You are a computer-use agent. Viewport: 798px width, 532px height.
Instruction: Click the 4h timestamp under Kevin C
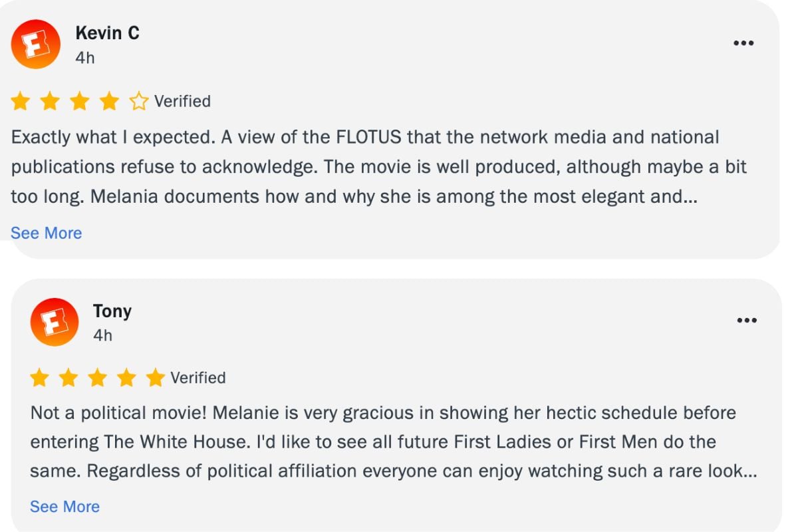pyautogui.click(x=85, y=58)
